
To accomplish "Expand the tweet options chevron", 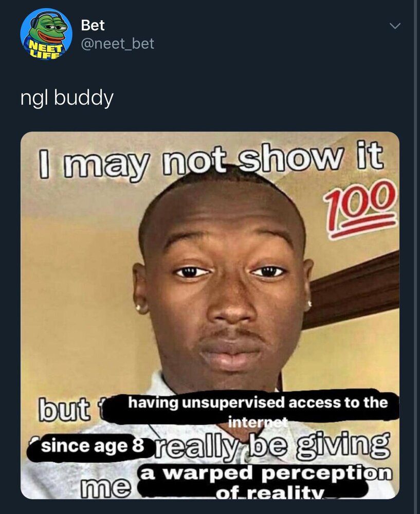I will (x=395, y=26).
